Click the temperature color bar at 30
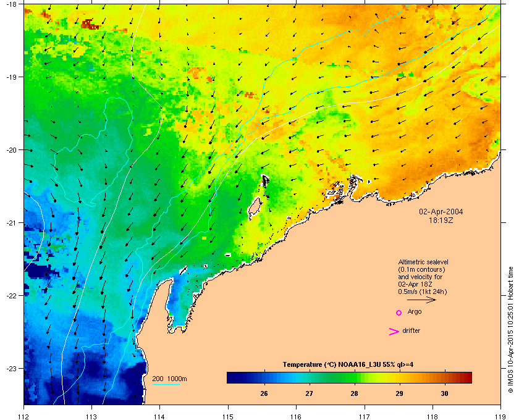The height and width of the screenshot is (420, 519). pos(444,377)
